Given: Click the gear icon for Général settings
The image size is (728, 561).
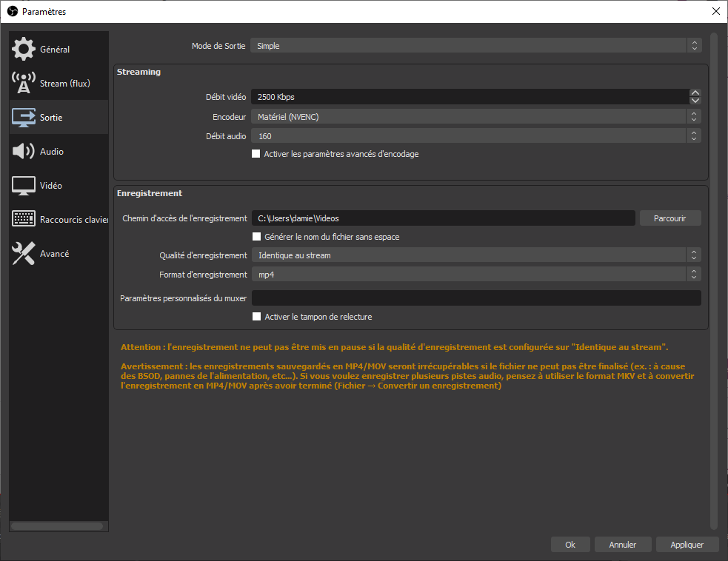Looking at the screenshot, I should (x=24, y=49).
